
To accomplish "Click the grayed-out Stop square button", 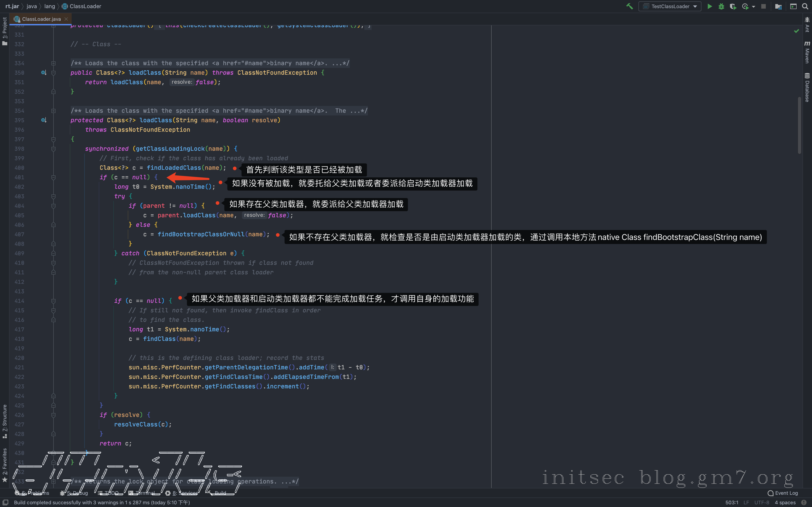I will [763, 6].
